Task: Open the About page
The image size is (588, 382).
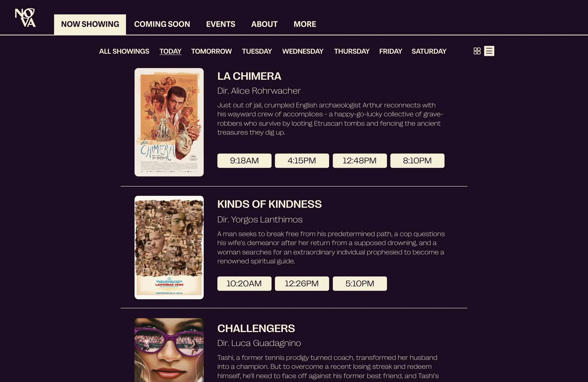Action: coord(264,24)
